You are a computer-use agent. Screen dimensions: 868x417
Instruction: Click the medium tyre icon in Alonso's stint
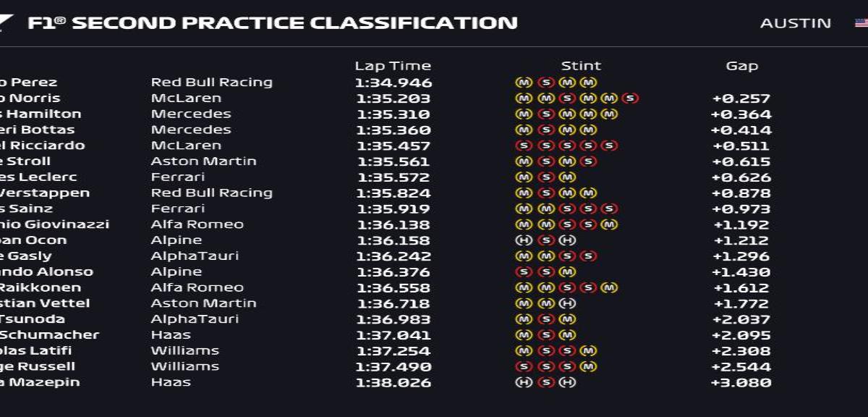pos(568,272)
